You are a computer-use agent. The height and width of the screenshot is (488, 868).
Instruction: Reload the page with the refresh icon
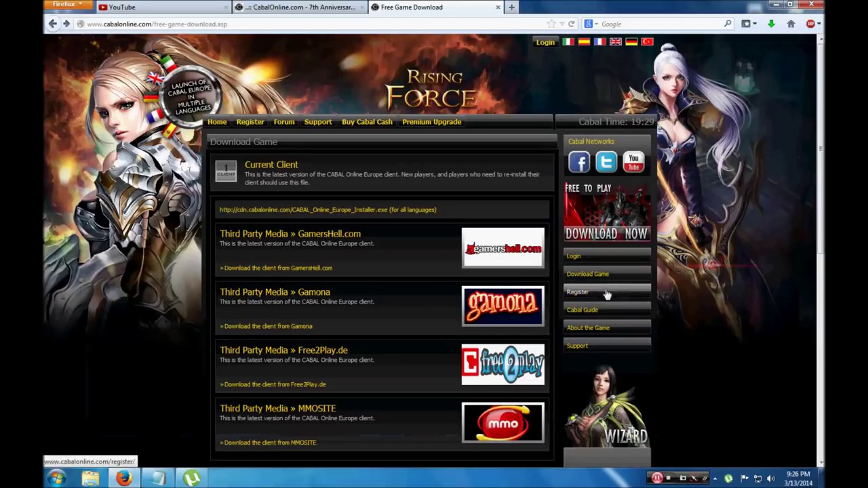(572, 24)
